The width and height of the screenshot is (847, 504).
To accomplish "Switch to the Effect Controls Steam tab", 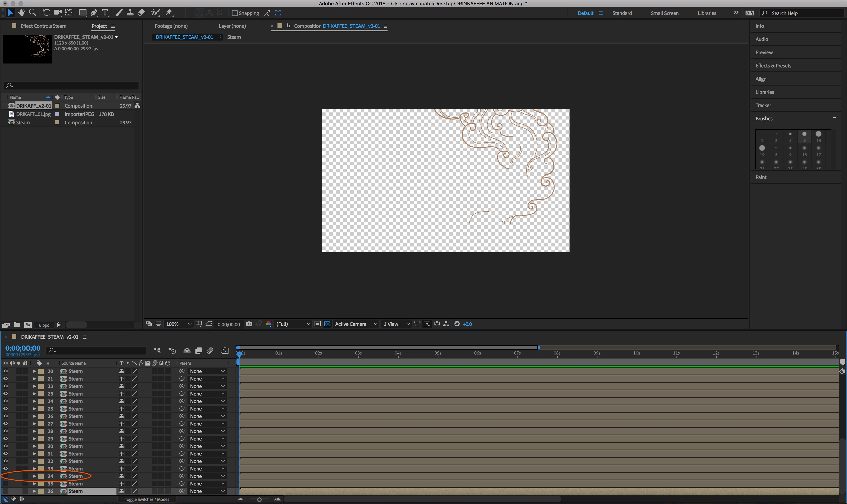I will click(x=43, y=26).
